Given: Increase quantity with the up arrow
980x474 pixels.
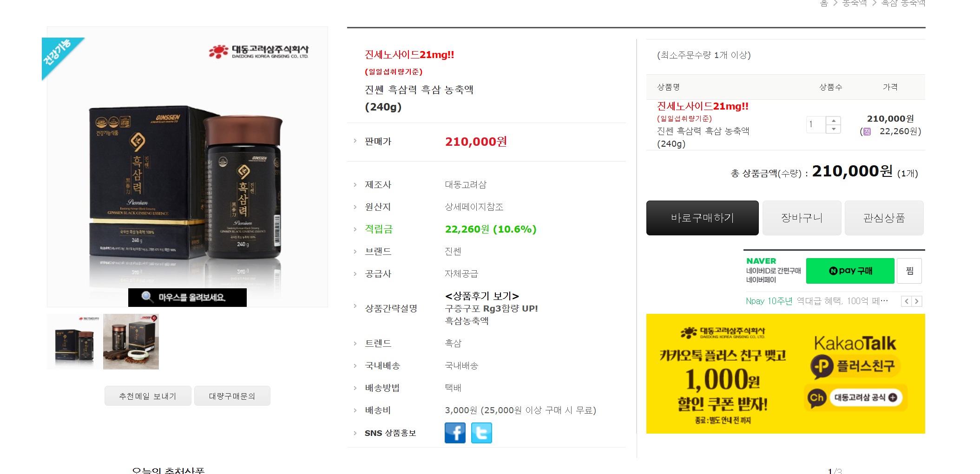Looking at the screenshot, I should 834,121.
